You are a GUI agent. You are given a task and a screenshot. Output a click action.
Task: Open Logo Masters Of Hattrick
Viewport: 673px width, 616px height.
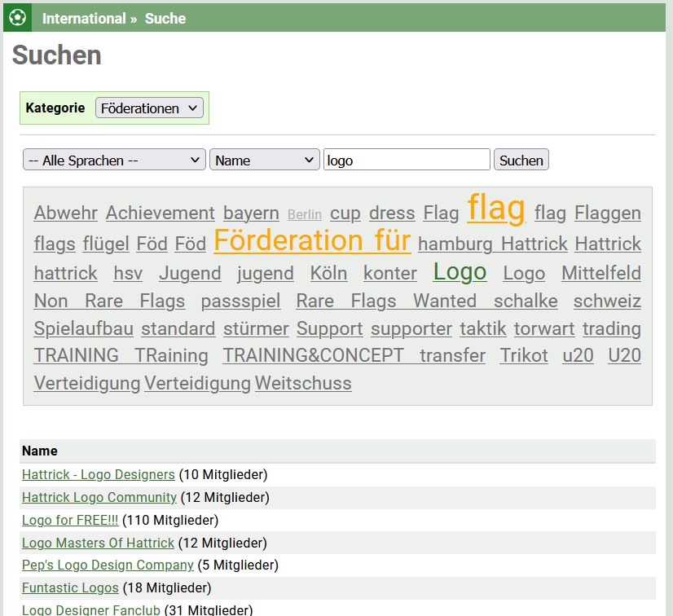pos(98,543)
